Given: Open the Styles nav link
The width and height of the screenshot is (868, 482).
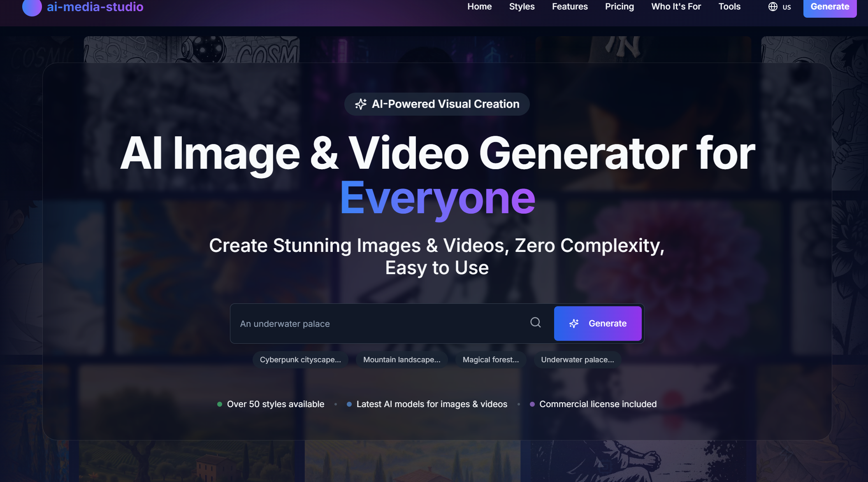Looking at the screenshot, I should point(522,7).
